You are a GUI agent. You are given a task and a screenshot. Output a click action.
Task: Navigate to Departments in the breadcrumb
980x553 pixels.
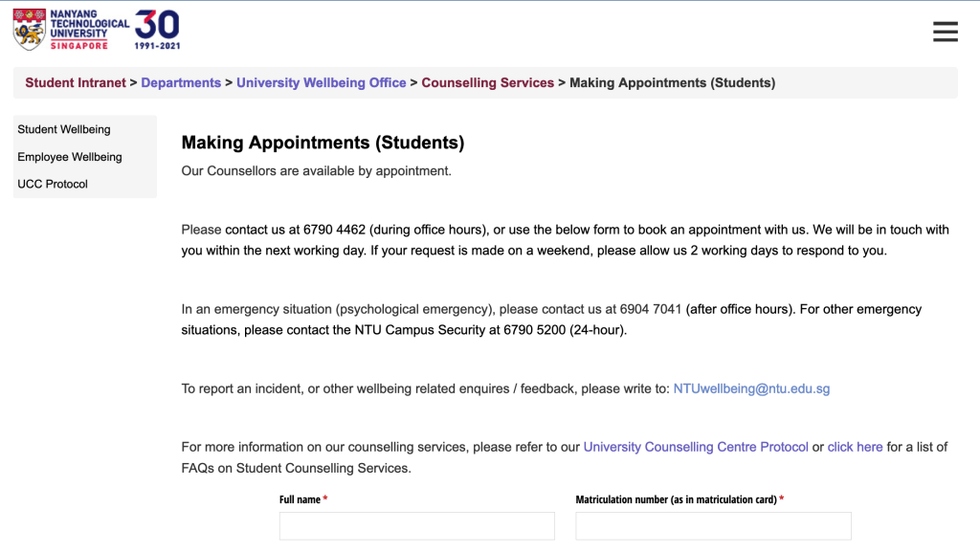pos(181,83)
